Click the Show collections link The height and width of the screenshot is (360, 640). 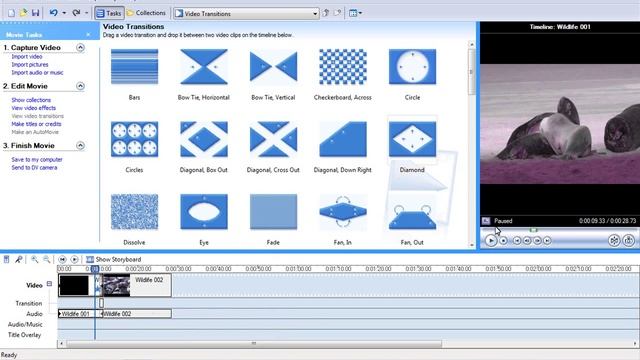click(x=31, y=100)
